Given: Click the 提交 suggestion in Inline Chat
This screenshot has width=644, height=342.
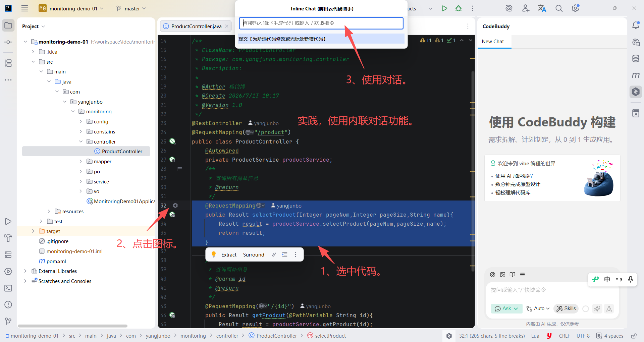Looking at the screenshot, I should click(321, 39).
